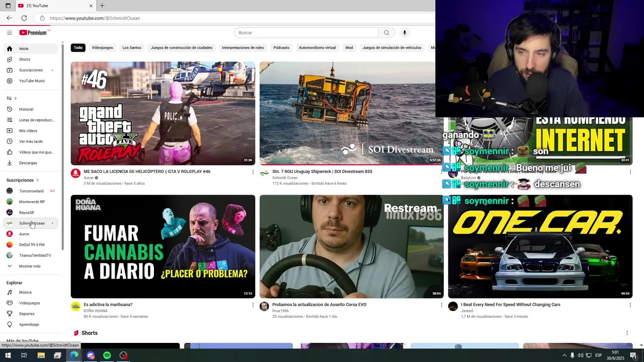644x362 pixels.
Task: Open title link Probamos la actualizacion de Assetto Corsa EVO
Action: 319,305
